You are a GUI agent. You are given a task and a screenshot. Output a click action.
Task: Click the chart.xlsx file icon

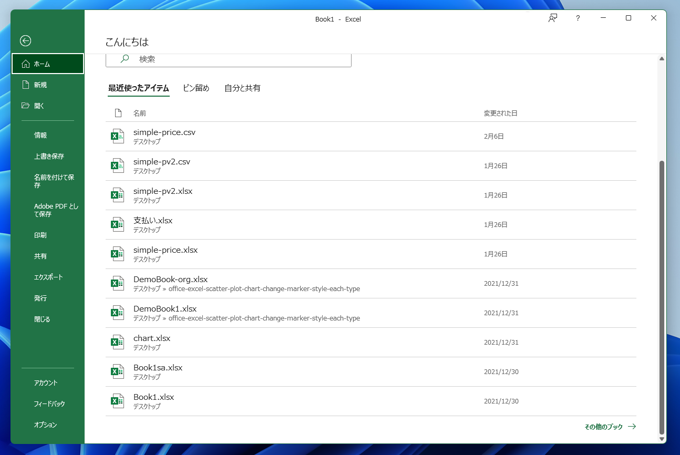click(117, 342)
